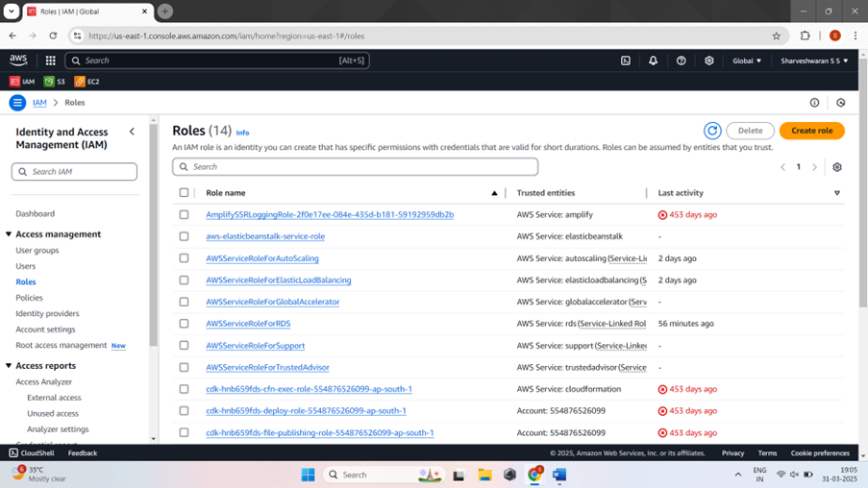Select all roles with header checkbox
Viewport: 868px width, 488px height.
pos(184,192)
